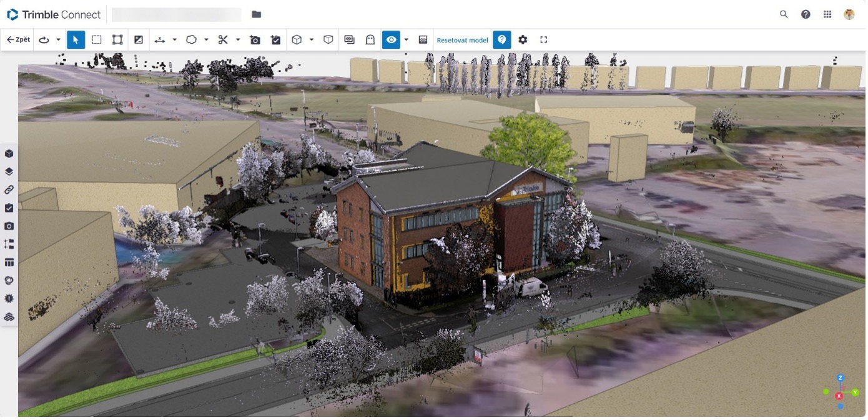Open the Views camera panel in left sidebar
Image resolution: width=868 pixels, height=420 pixels.
[9, 226]
